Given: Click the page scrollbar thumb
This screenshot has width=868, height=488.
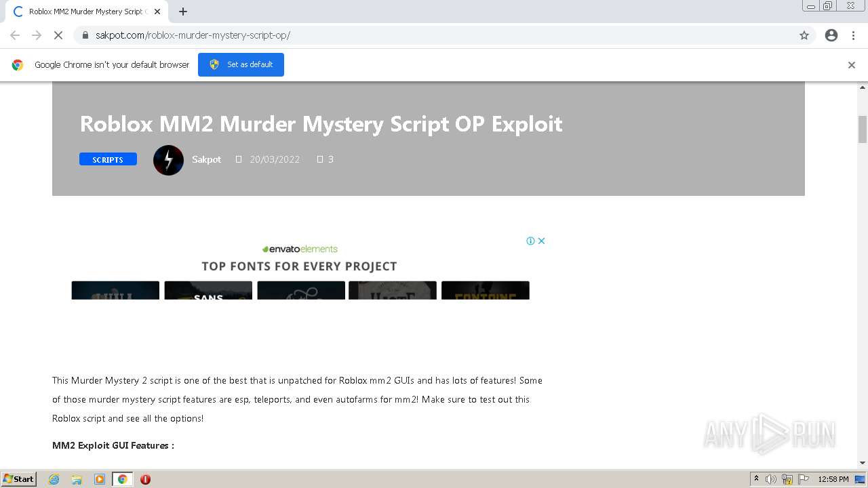Looking at the screenshot, I should click(863, 129).
